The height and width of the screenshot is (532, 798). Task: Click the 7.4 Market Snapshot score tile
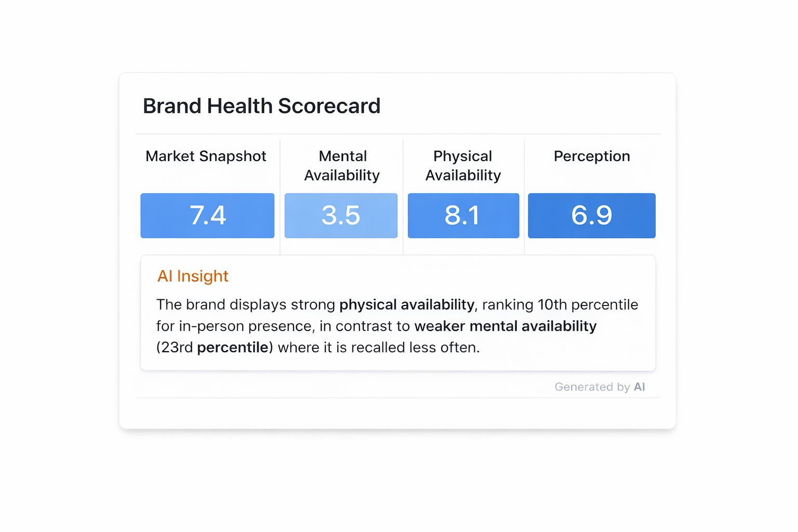207,216
